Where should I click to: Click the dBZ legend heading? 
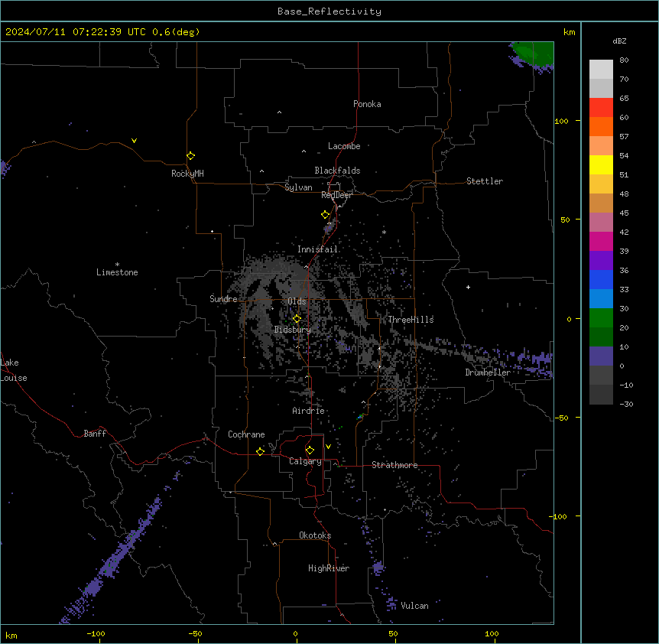click(x=619, y=41)
